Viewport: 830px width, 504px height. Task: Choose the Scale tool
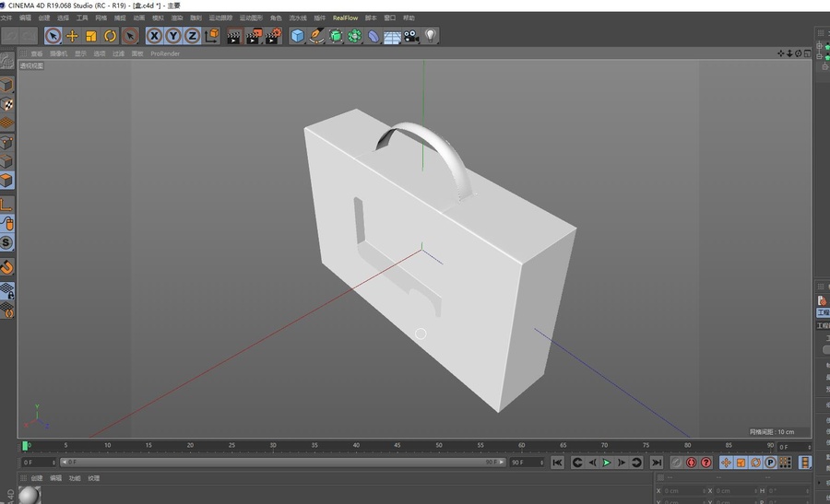(x=91, y=36)
